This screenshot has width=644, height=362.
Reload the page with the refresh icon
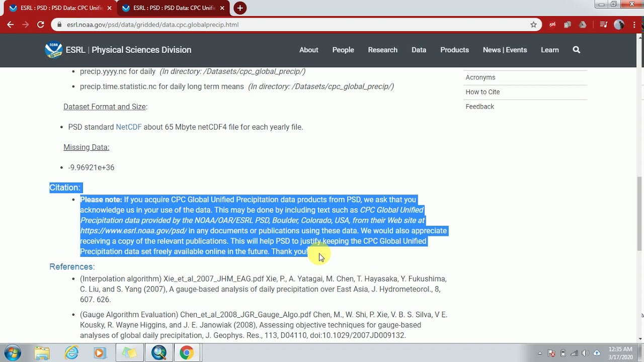click(41, 25)
